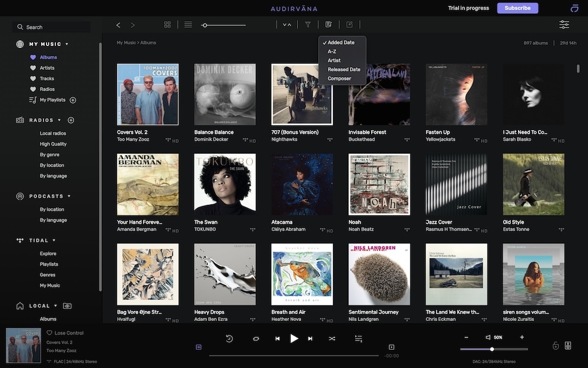Expand the My Music section arrow
Viewport: 588px width, 368px height.
coord(67,44)
